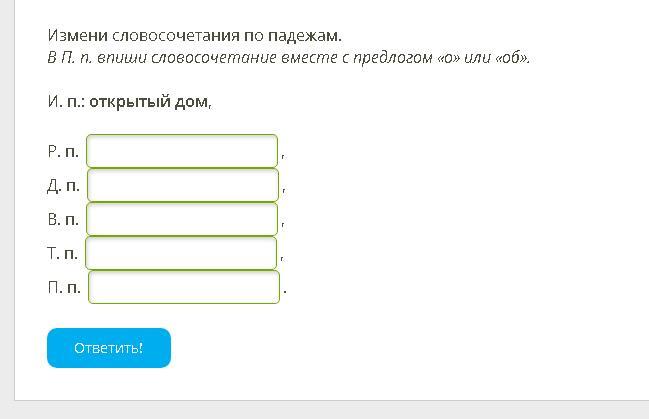Click the heading Измени словосочетания по падежам

(195, 36)
